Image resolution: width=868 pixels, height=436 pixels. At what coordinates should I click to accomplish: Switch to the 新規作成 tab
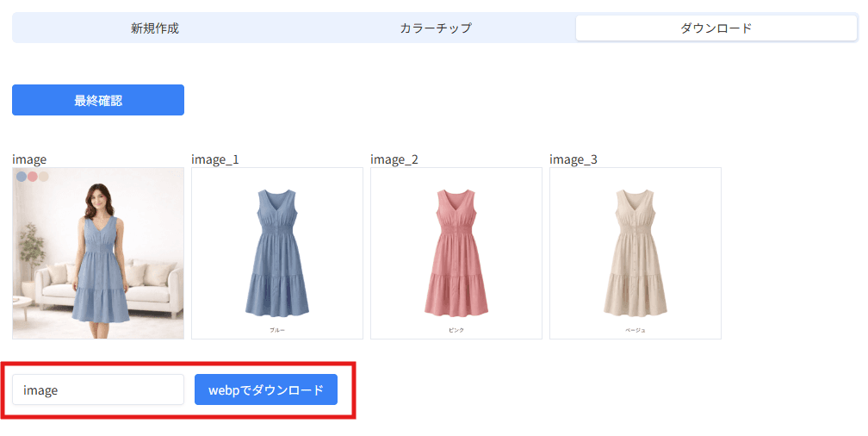155,28
